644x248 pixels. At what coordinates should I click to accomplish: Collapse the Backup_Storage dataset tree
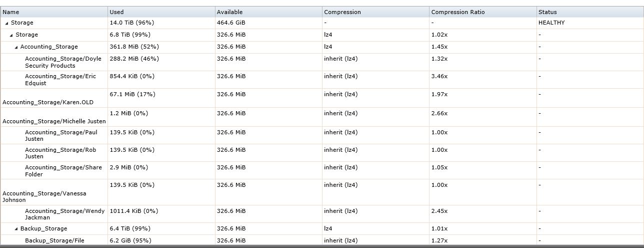pyautogui.click(x=16, y=229)
